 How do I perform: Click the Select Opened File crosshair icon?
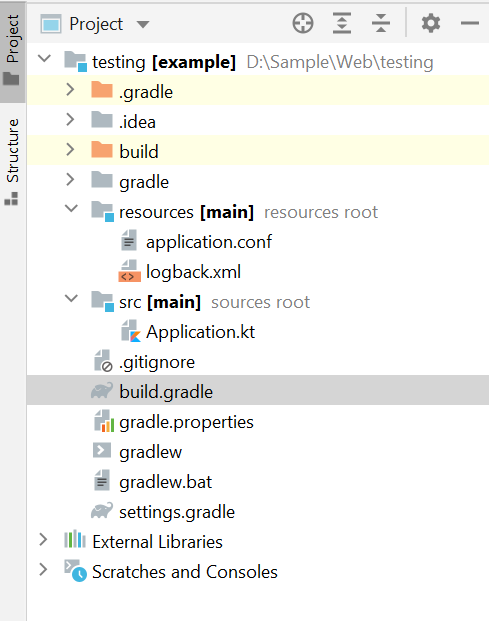[x=303, y=23]
